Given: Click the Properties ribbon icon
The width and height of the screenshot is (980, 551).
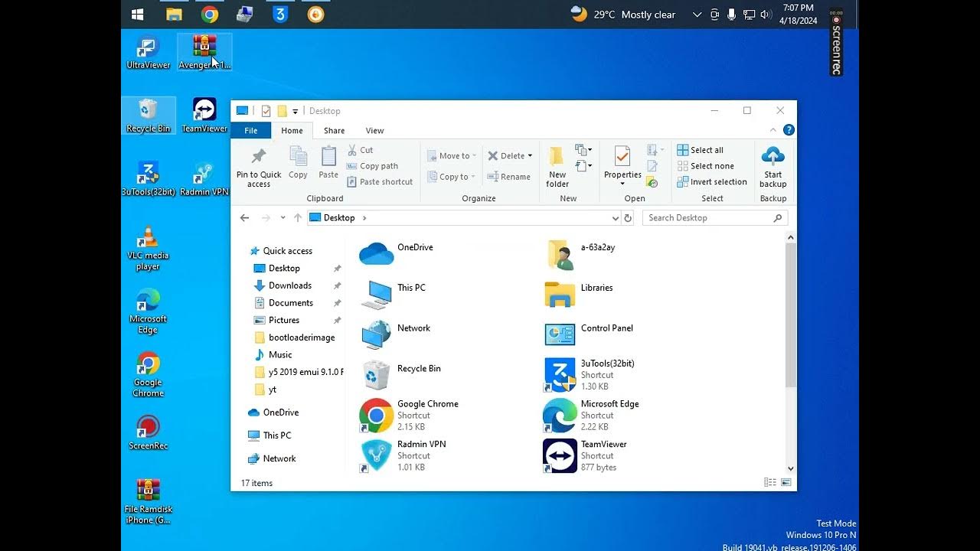Looking at the screenshot, I should tap(622, 158).
